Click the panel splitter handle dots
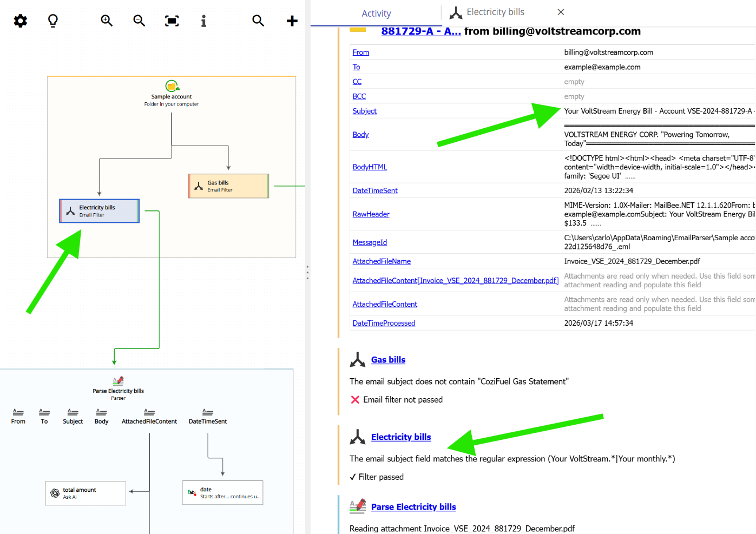The image size is (756, 534). [307, 273]
